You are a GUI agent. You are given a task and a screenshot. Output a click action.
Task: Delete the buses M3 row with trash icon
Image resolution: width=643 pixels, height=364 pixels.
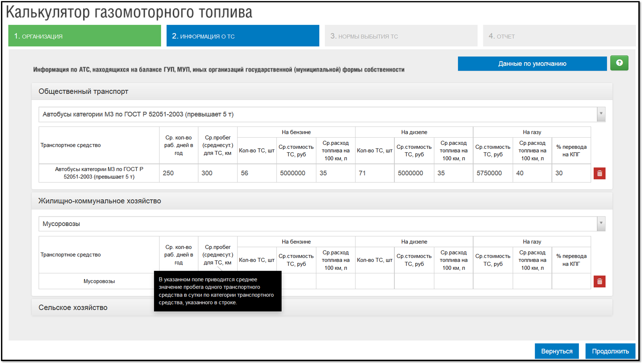click(600, 173)
